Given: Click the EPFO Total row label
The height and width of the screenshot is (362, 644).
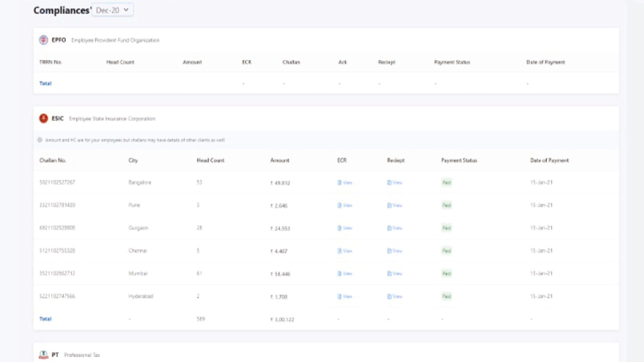Looking at the screenshot, I should click(x=45, y=83).
